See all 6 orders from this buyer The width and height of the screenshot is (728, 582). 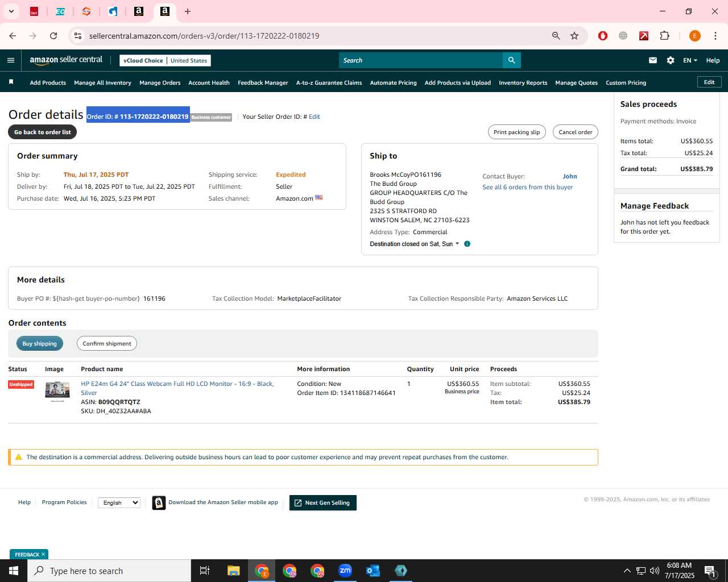coord(527,187)
